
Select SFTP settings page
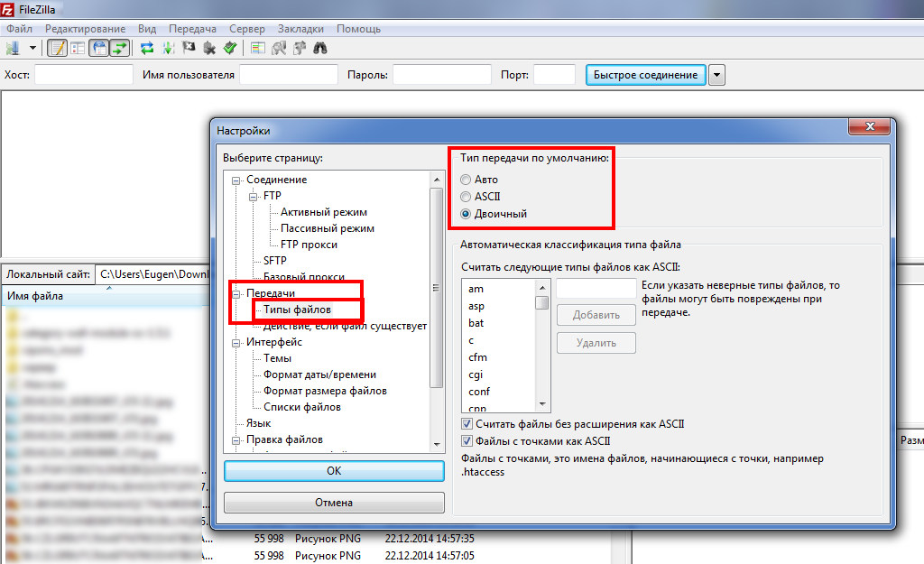pyautogui.click(x=274, y=261)
